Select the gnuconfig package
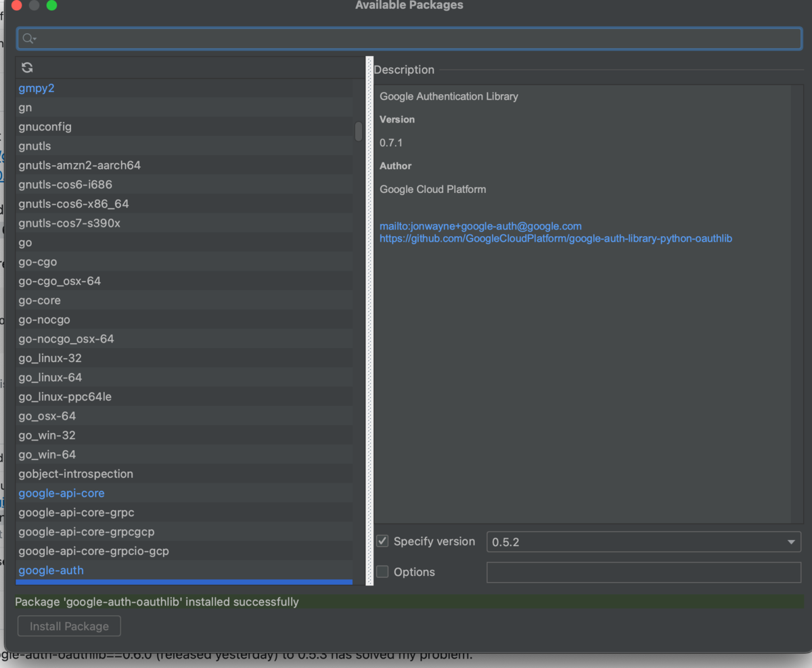Image resolution: width=812 pixels, height=668 pixels. click(x=184, y=127)
